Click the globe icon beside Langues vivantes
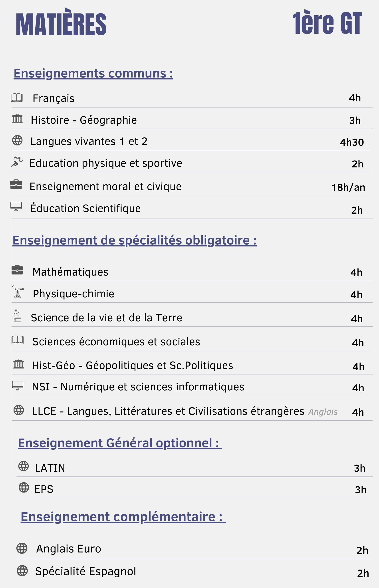379x588 pixels. pos(17,140)
